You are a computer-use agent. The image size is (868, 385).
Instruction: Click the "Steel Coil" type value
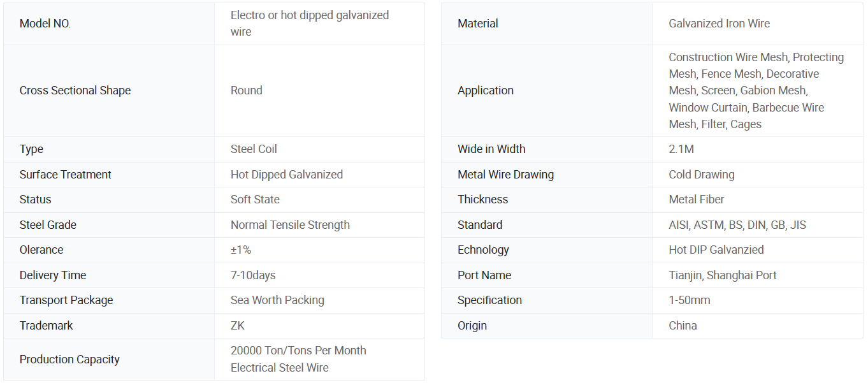point(254,149)
